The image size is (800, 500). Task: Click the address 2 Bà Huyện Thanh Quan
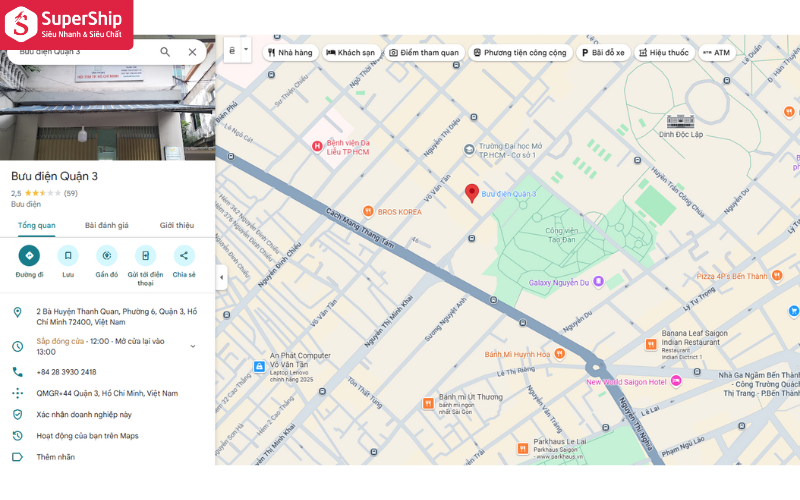point(116,317)
